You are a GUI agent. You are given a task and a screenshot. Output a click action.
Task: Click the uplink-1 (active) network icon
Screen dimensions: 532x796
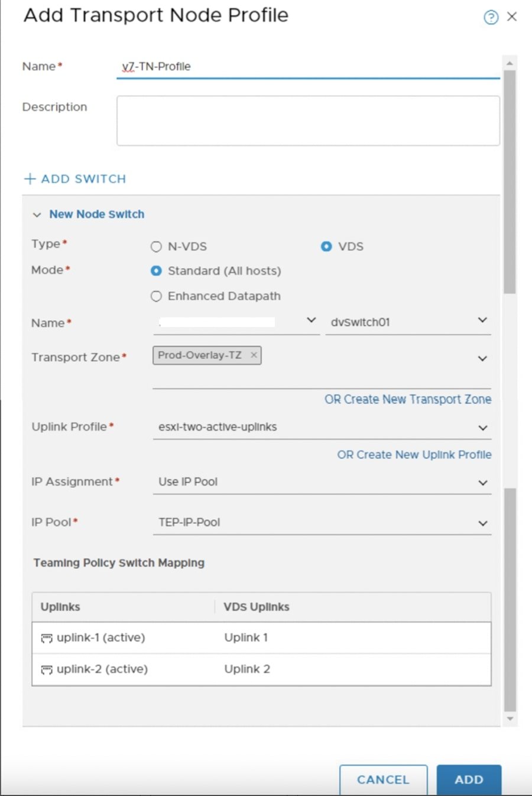pos(46,638)
